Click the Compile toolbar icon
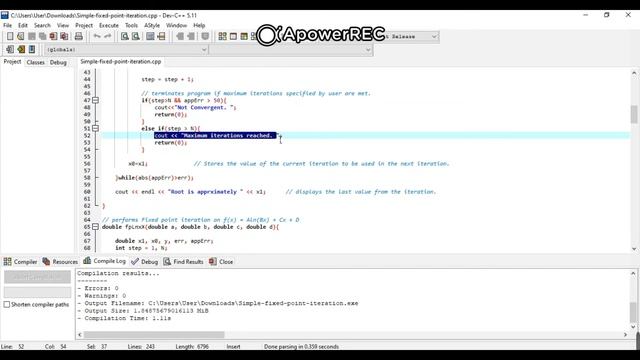Image resolution: width=640 pixels, height=360 pixels. pos(222,36)
